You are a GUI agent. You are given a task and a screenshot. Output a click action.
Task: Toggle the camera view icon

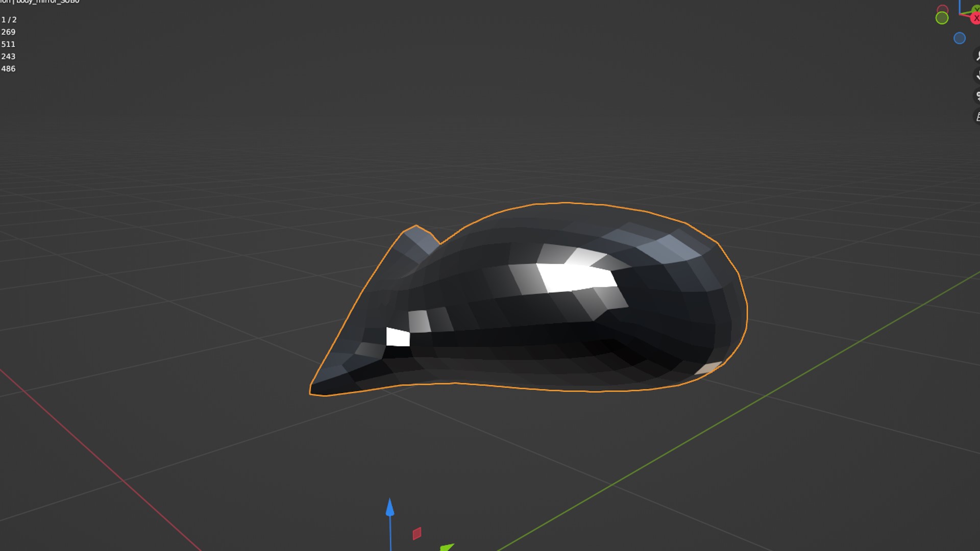click(977, 96)
